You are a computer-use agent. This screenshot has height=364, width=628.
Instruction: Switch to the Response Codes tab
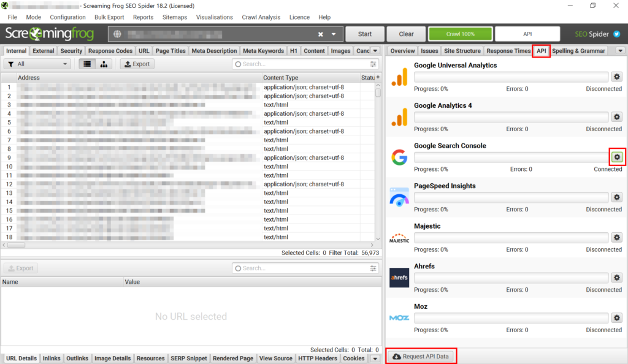[110, 51]
